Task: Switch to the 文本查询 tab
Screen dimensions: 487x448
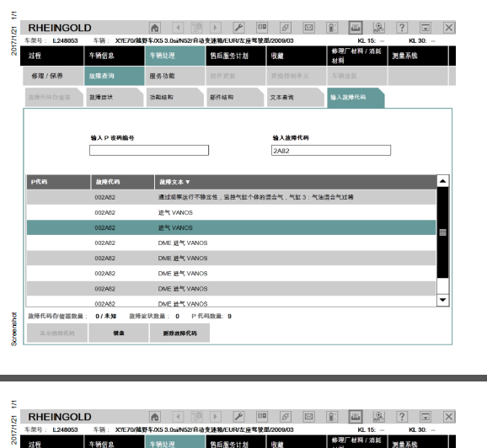Action: (296, 98)
